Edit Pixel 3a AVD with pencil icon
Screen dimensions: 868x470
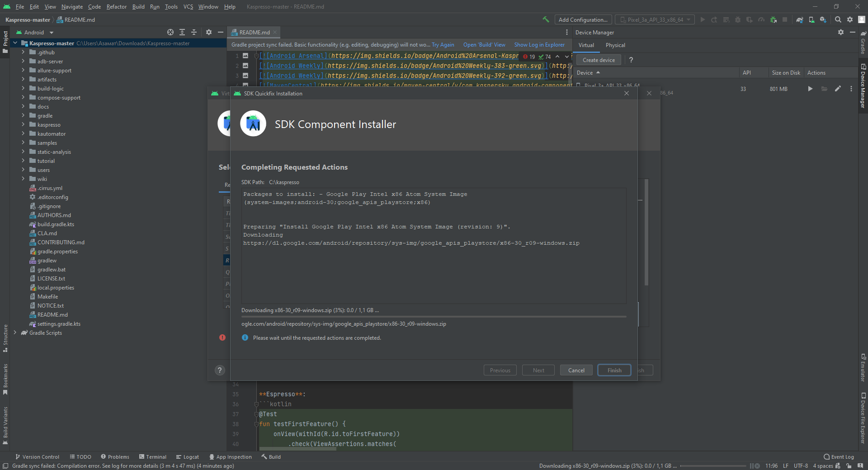(838, 89)
